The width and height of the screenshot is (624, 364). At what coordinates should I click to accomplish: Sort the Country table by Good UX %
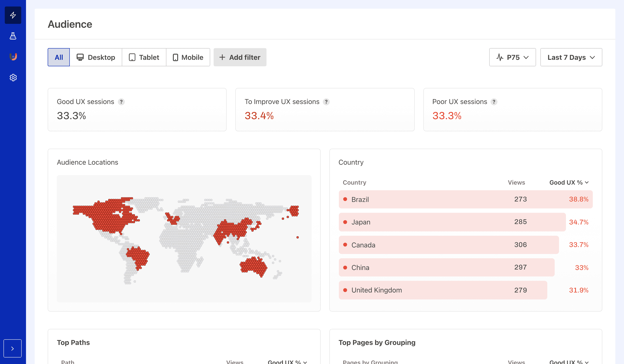click(569, 182)
